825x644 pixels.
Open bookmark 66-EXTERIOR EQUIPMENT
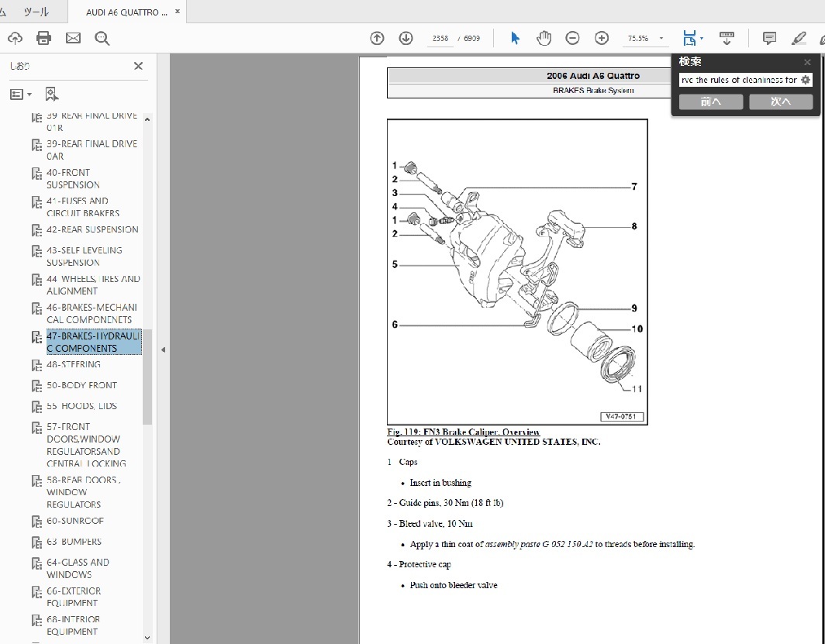click(74, 597)
